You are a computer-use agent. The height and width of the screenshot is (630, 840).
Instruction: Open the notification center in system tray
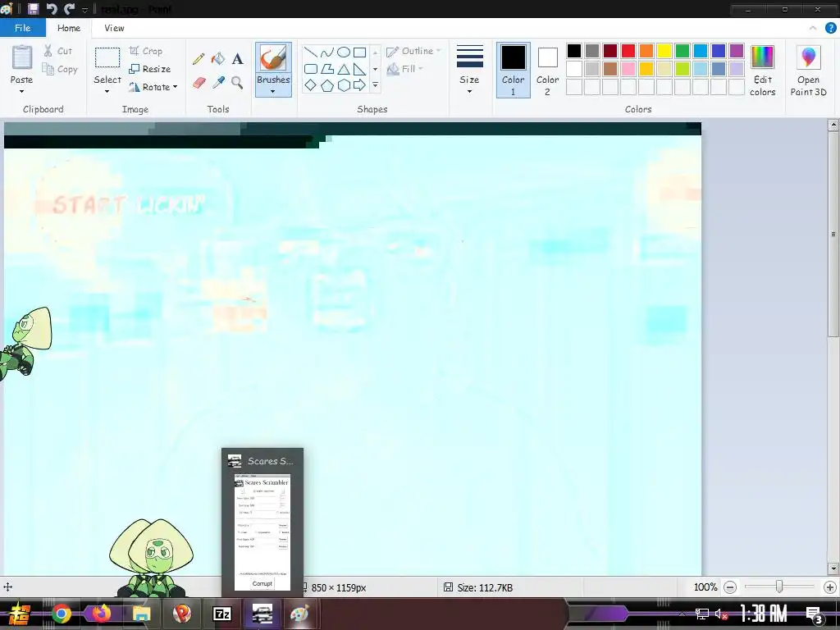pos(815,614)
